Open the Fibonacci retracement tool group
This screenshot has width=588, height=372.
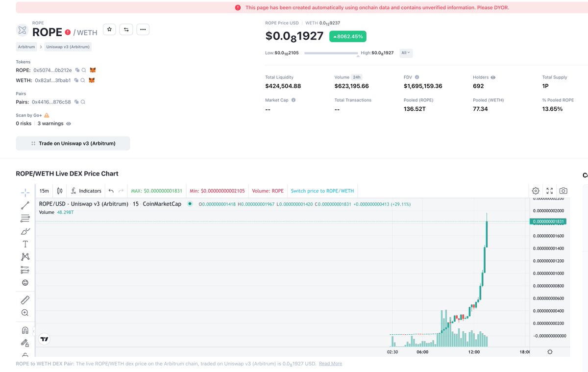(x=25, y=218)
